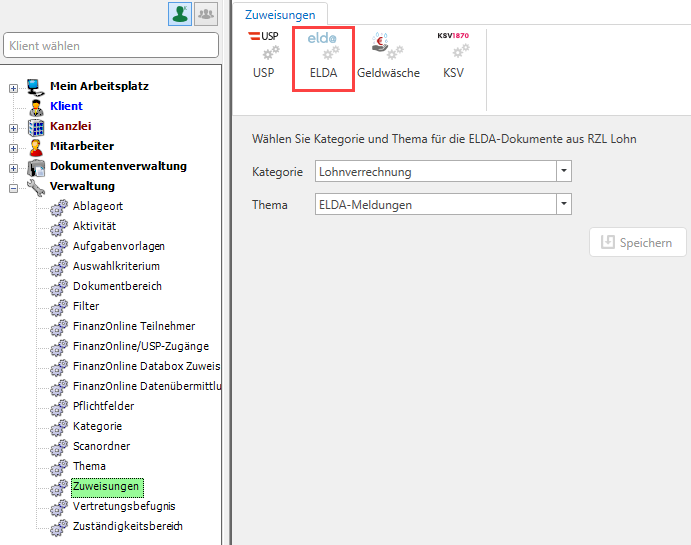This screenshot has height=545, width=691.
Task: Expand the Mein Arbeitsplatz tree node
Action: click(13, 87)
